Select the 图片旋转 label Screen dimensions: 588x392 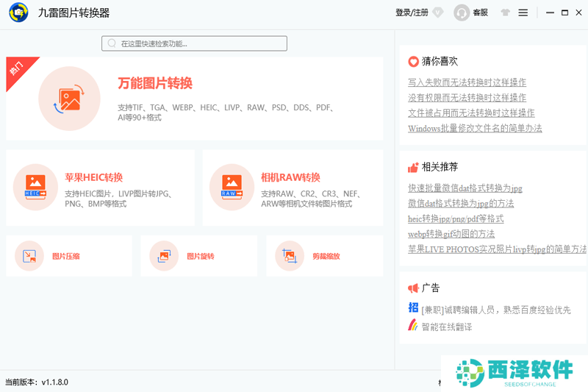click(x=200, y=256)
